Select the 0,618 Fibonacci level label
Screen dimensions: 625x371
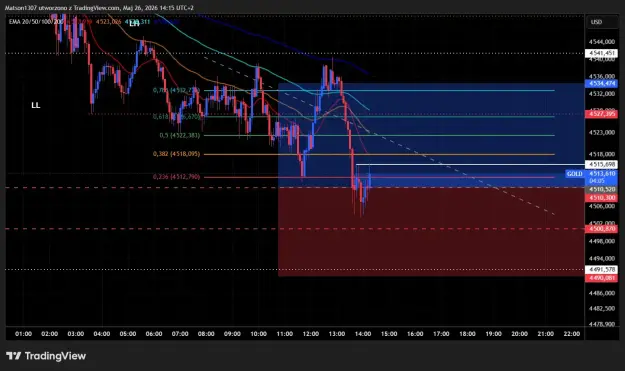(176, 117)
